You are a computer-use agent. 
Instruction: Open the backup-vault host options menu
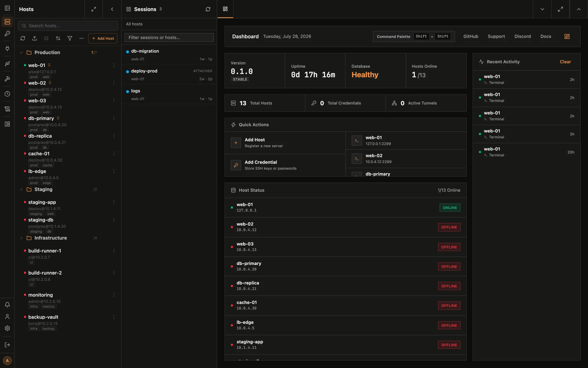pyautogui.click(x=114, y=317)
